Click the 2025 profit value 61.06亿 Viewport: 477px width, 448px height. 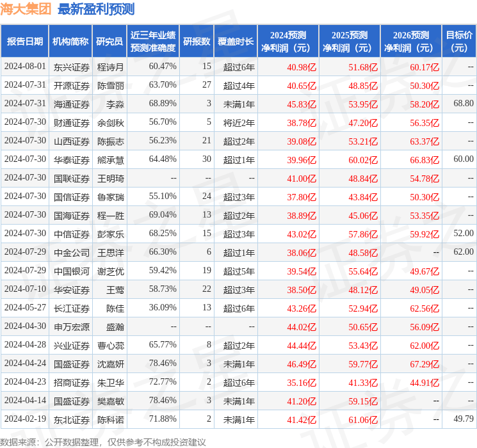point(363,420)
